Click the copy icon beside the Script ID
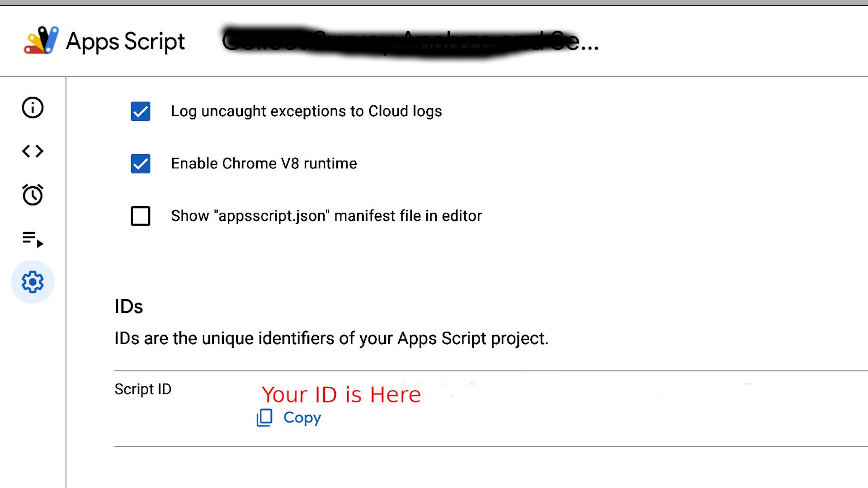 (x=264, y=418)
